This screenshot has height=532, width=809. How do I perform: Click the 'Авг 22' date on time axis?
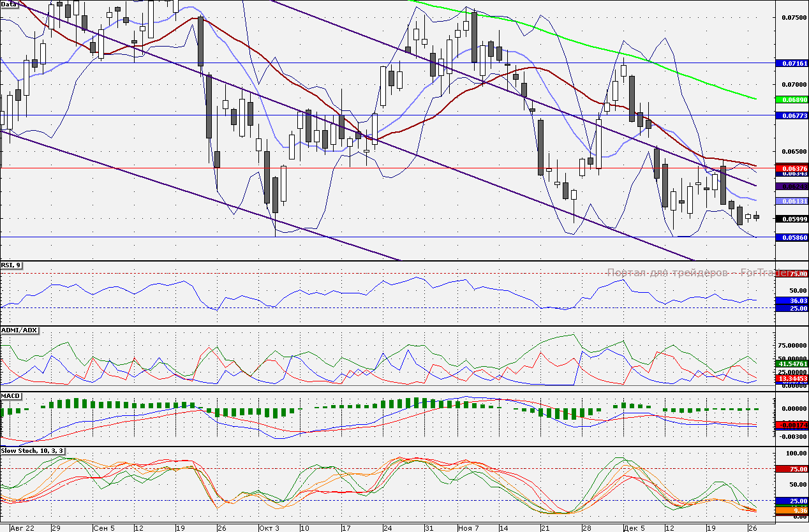pyautogui.click(x=20, y=528)
